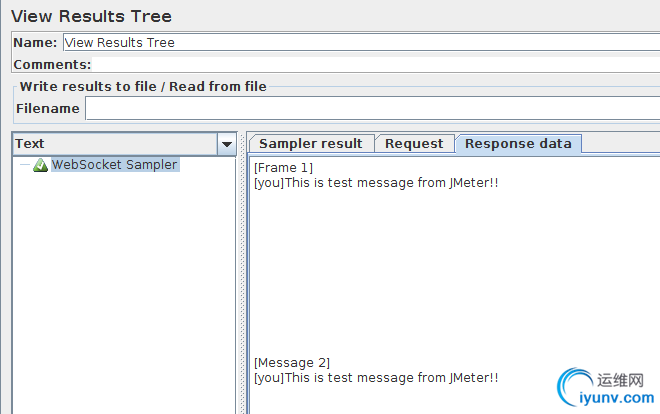Image resolution: width=660 pixels, height=414 pixels.
Task: Click the View Results Tree title heading
Action: pos(91,16)
